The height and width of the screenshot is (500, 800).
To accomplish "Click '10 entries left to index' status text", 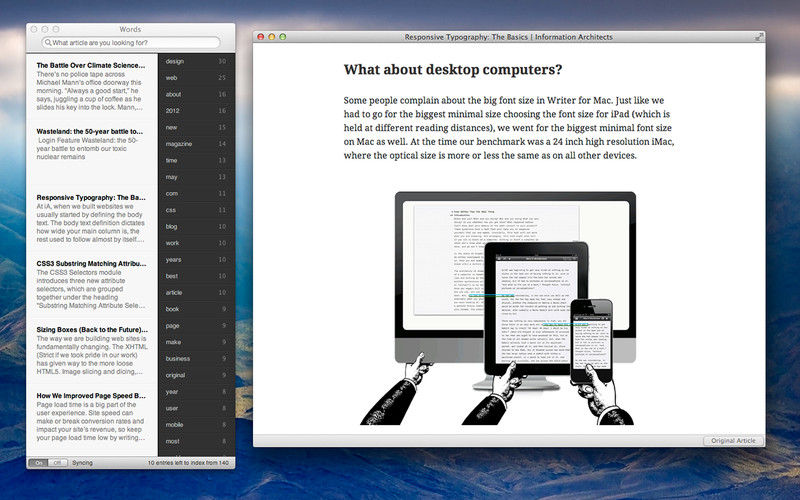I will click(x=188, y=463).
